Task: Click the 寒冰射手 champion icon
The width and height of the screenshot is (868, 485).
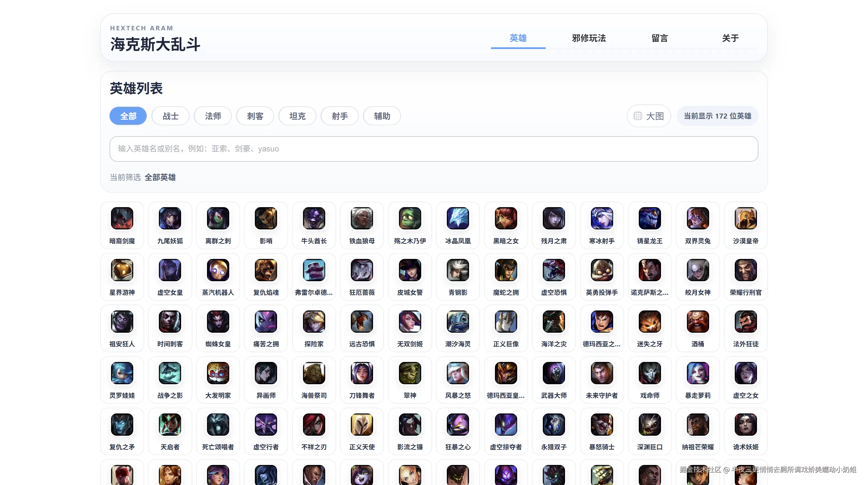Action: tap(601, 218)
